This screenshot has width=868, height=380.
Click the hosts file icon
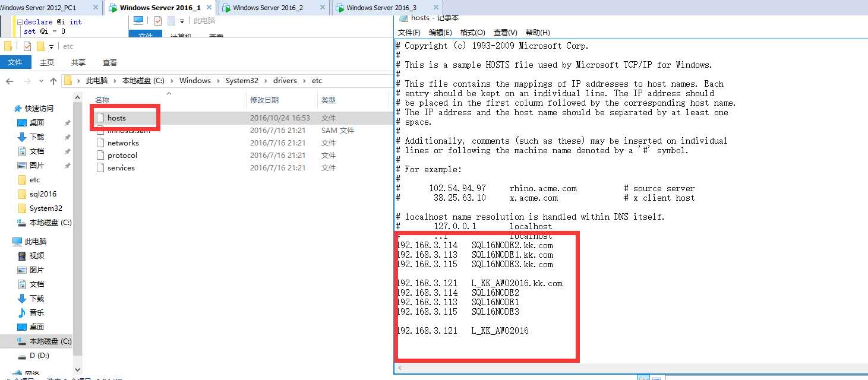(100, 118)
